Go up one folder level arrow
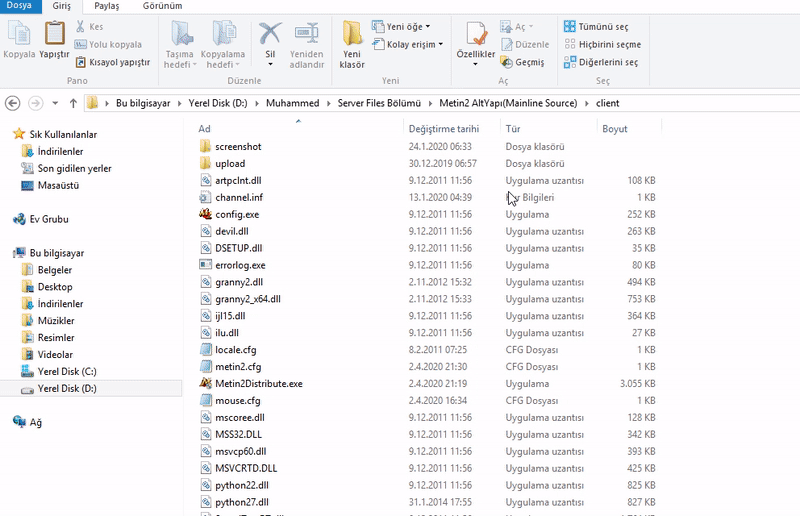This screenshot has height=516, width=800. (73, 103)
